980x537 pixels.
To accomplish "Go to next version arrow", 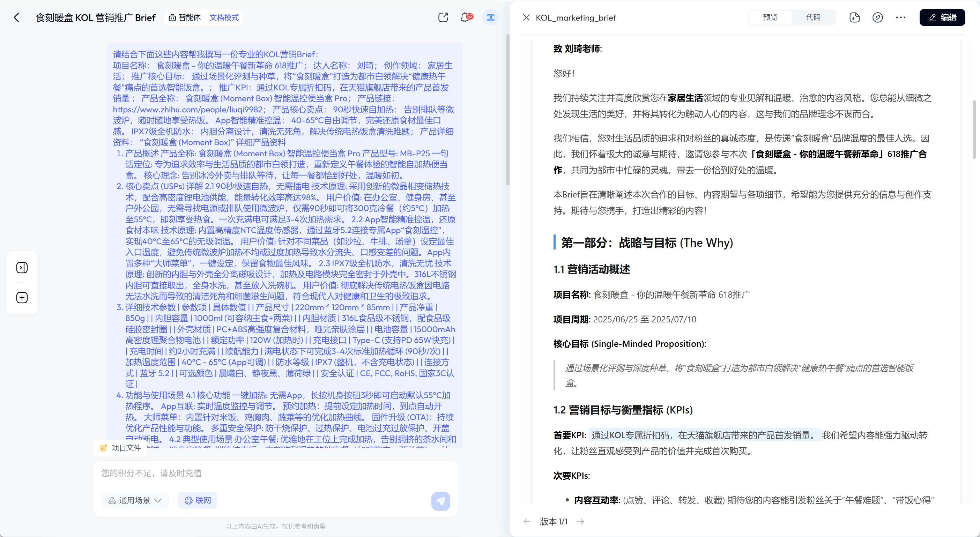I will tap(580, 521).
